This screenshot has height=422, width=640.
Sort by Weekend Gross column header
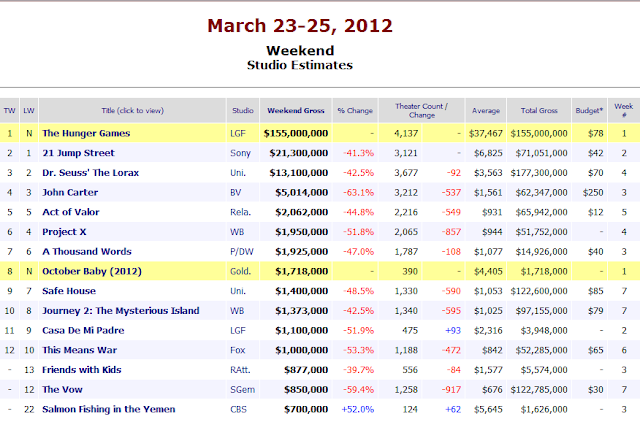(x=296, y=111)
